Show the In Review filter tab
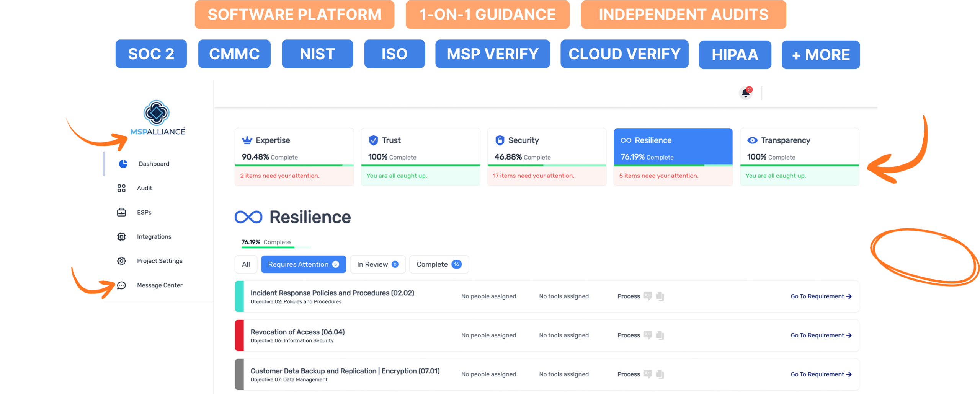The width and height of the screenshot is (980, 394). coord(377,264)
